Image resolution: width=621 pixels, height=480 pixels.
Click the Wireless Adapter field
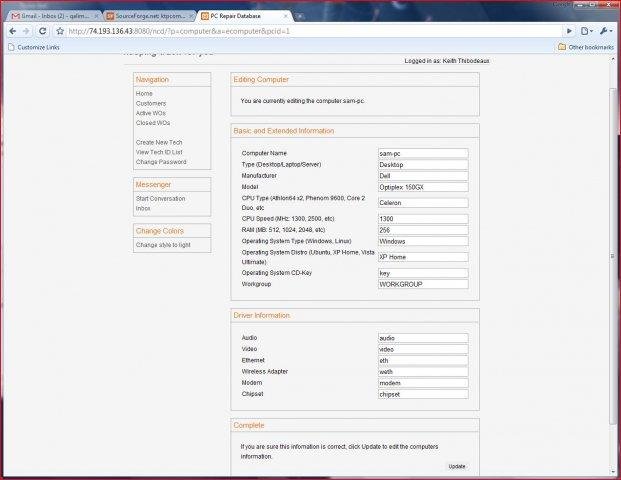click(423, 372)
